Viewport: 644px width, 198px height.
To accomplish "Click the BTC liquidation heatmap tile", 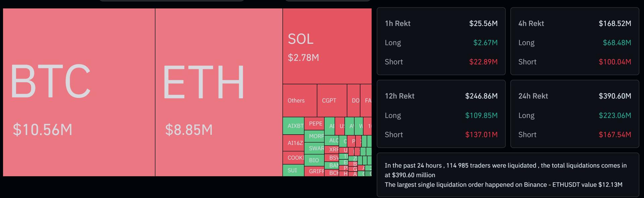I will [x=79, y=92].
